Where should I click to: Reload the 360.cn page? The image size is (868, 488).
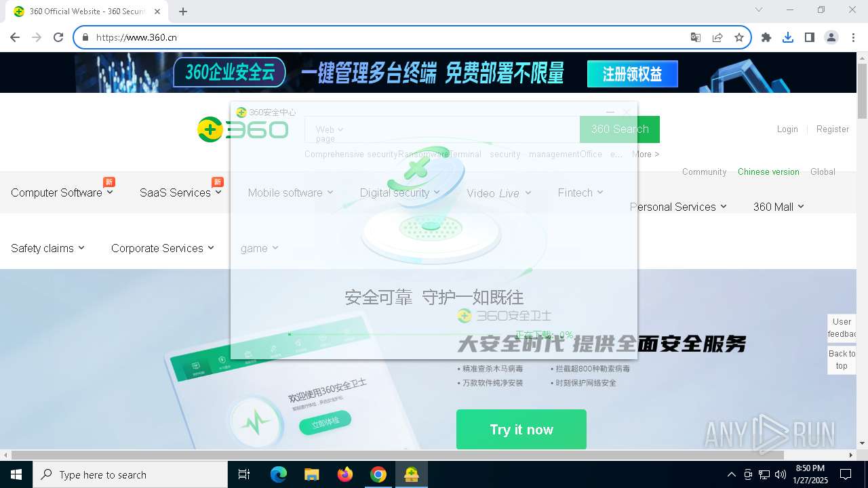(x=58, y=37)
